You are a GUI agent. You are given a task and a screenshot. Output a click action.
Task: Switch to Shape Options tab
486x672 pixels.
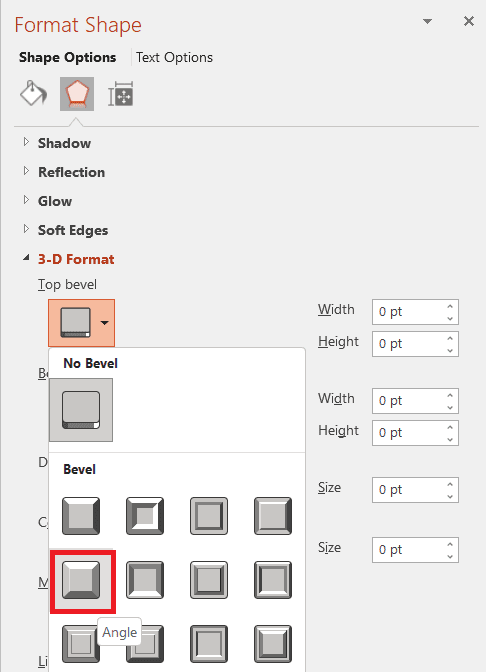pyautogui.click(x=67, y=57)
